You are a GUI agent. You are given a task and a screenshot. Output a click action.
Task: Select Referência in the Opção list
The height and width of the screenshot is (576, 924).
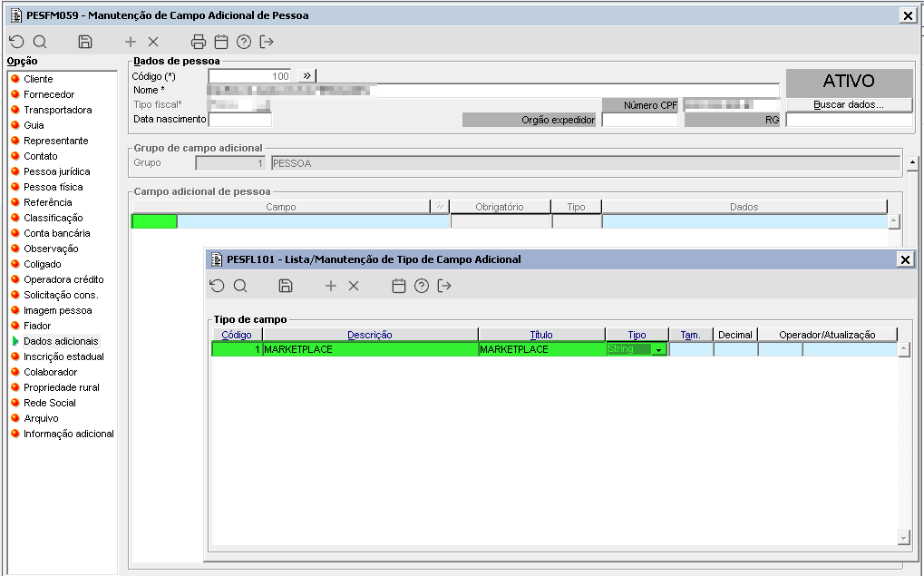coord(48,202)
